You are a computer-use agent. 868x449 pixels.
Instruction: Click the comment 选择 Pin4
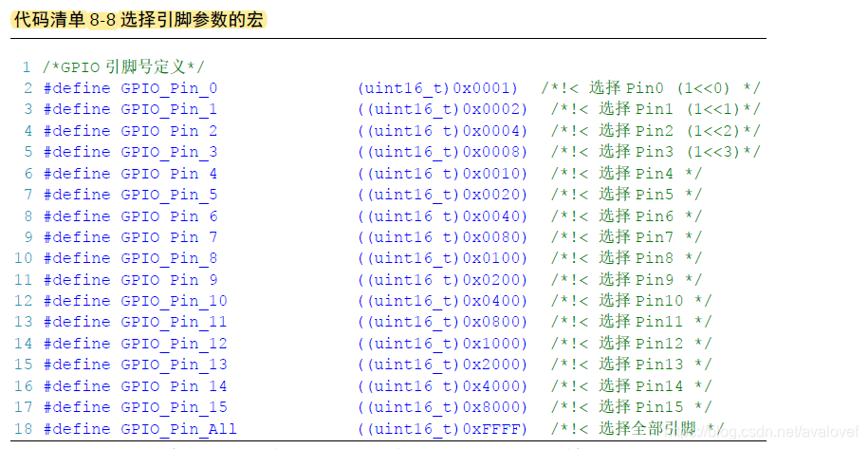pyautogui.click(x=636, y=174)
